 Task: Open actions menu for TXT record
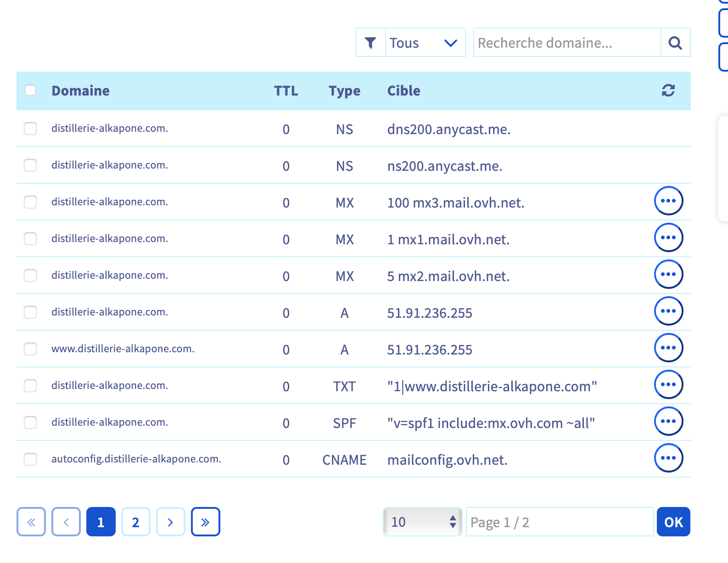[x=668, y=384]
